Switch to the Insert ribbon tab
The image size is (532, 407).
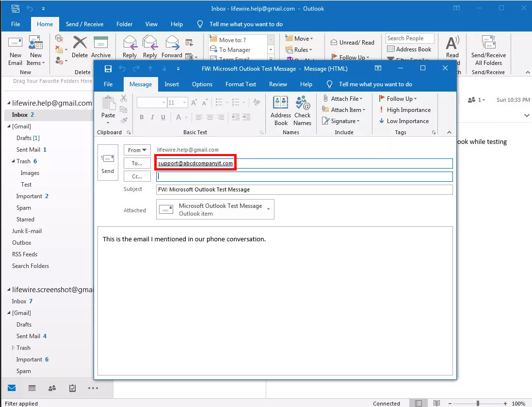(x=172, y=84)
